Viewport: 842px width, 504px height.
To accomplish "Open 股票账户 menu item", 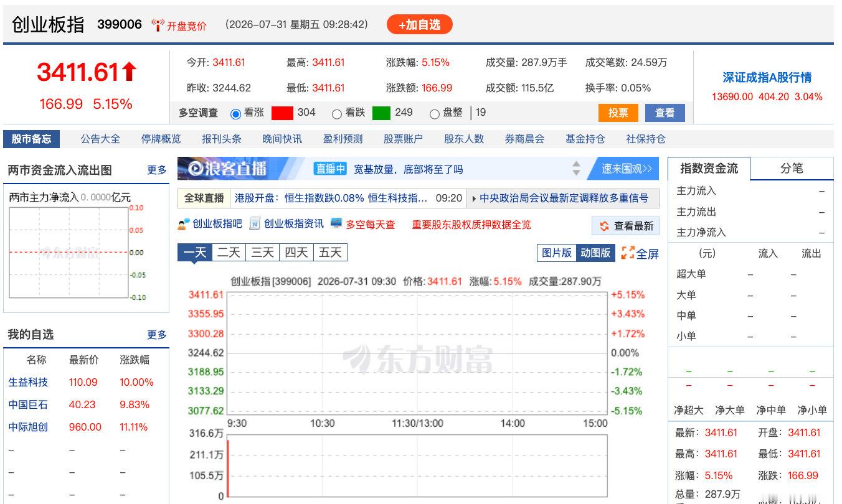I will pos(403,139).
